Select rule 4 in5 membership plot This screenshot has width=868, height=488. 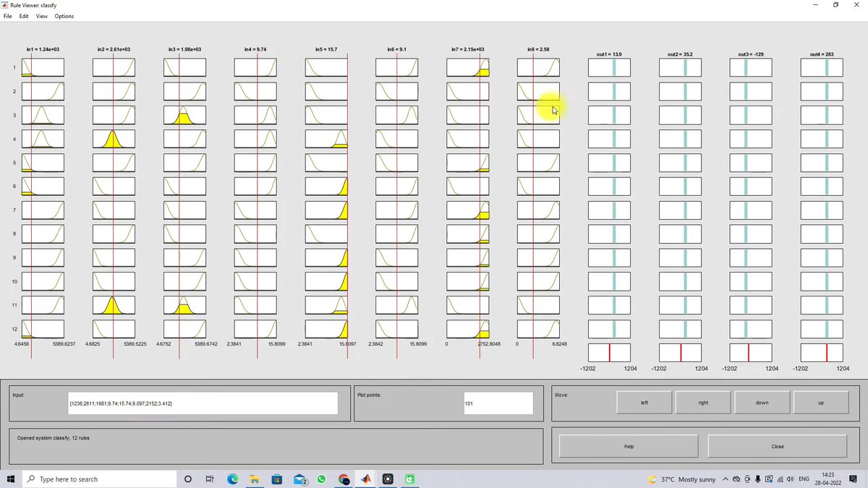click(326, 139)
